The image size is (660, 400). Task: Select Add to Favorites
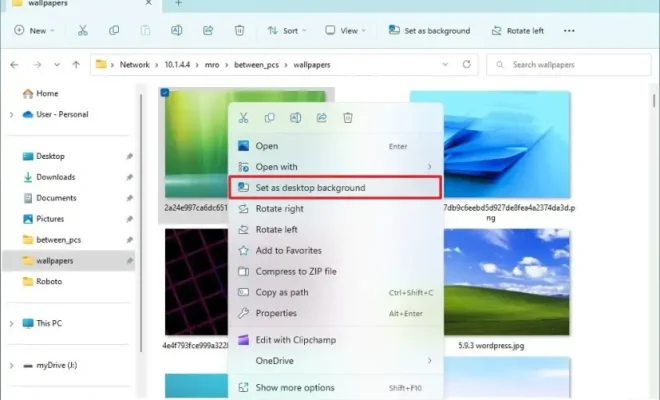pos(335,251)
